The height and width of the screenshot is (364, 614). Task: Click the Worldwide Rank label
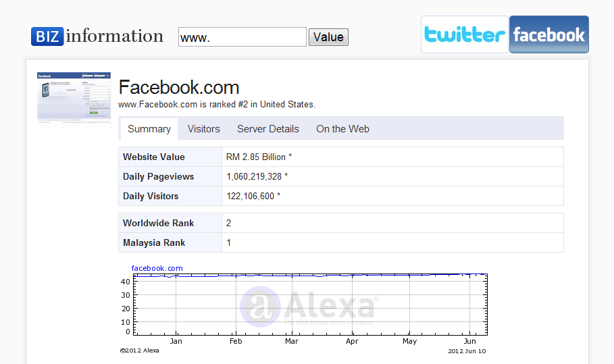pos(158,223)
